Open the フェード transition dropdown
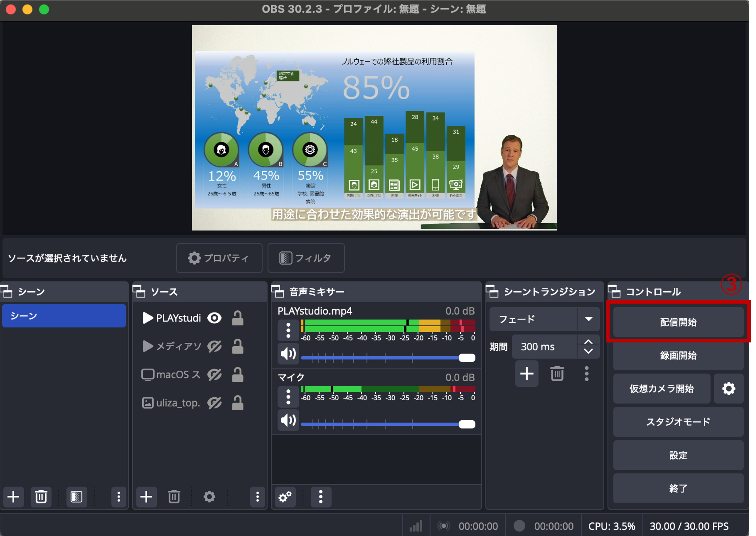756x536 pixels. click(544, 319)
